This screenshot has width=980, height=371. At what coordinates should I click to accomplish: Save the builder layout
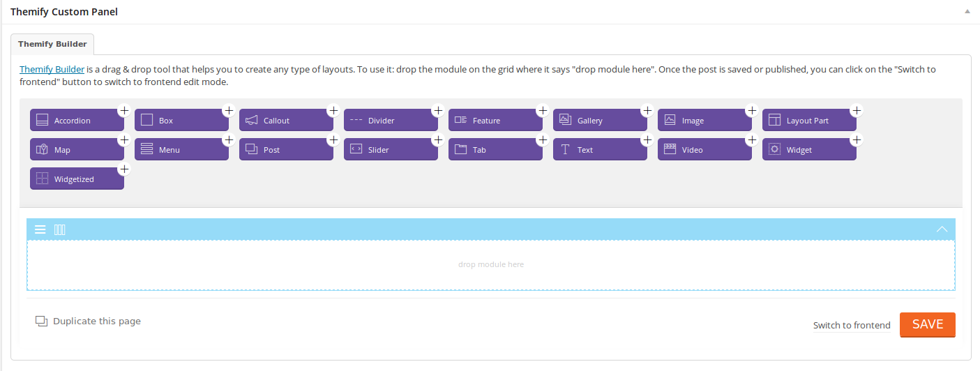(x=928, y=324)
